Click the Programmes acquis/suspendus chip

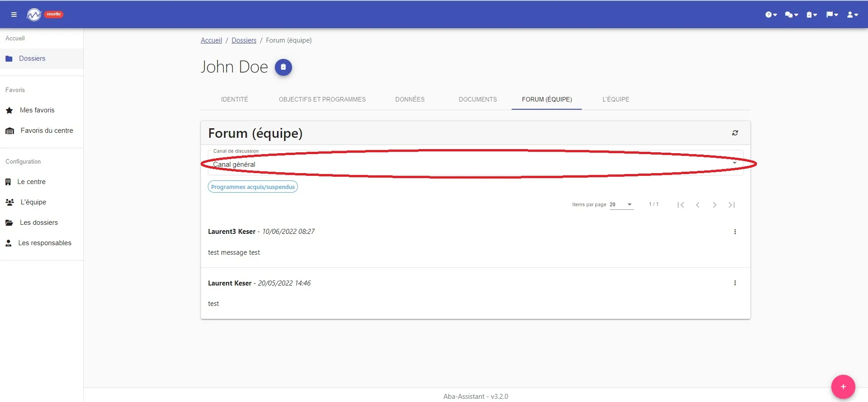[x=253, y=187]
